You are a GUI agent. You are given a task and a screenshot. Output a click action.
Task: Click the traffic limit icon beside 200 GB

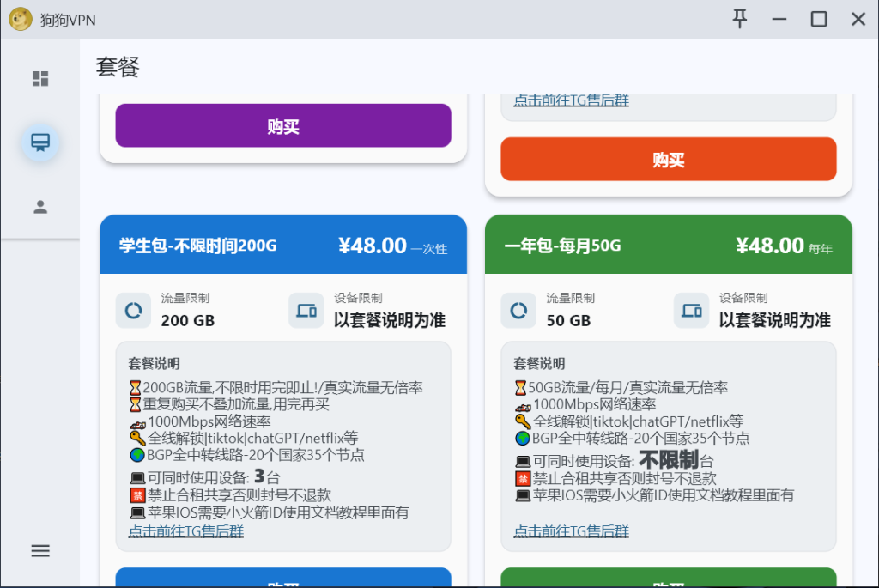133,310
